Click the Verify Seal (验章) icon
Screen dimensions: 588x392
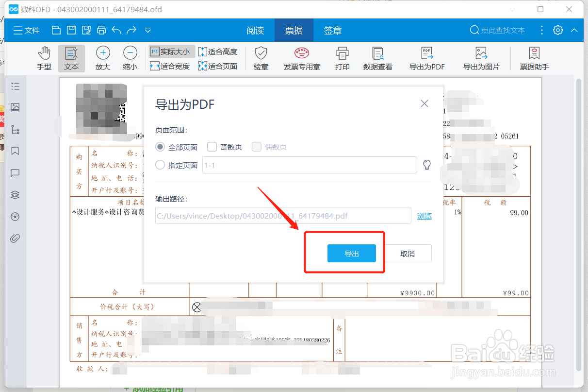pyautogui.click(x=261, y=58)
